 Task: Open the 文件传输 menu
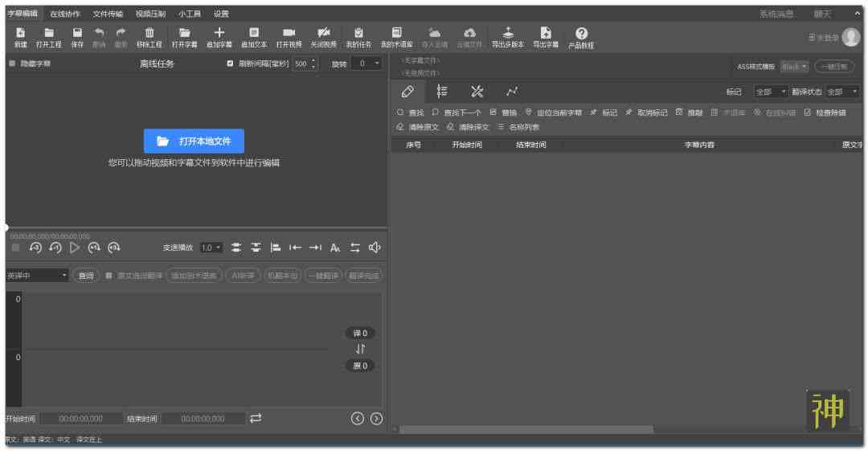(108, 14)
